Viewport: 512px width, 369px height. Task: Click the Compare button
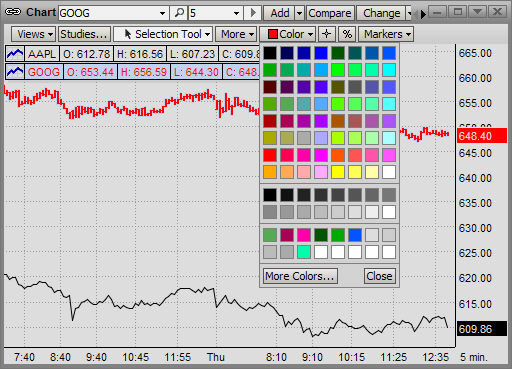point(330,13)
